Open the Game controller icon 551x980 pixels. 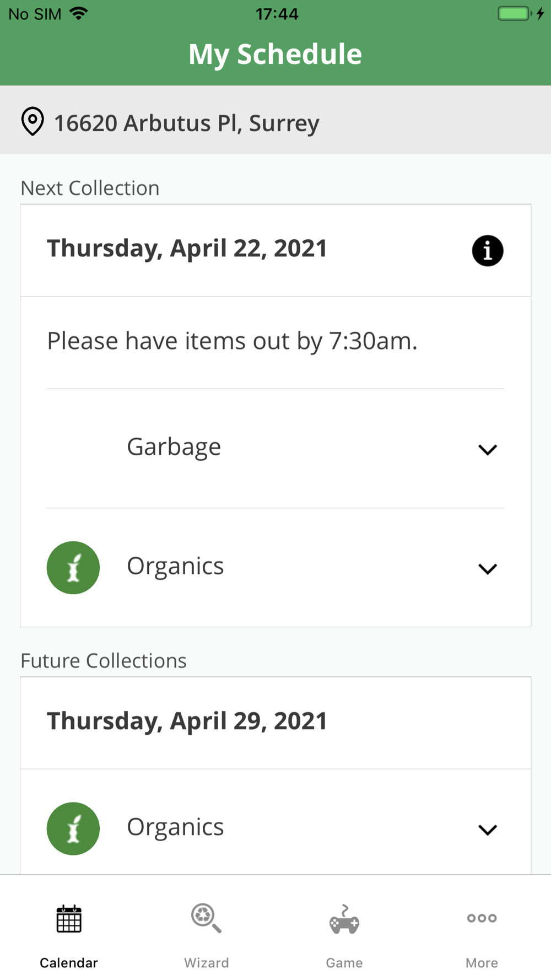coord(344,919)
